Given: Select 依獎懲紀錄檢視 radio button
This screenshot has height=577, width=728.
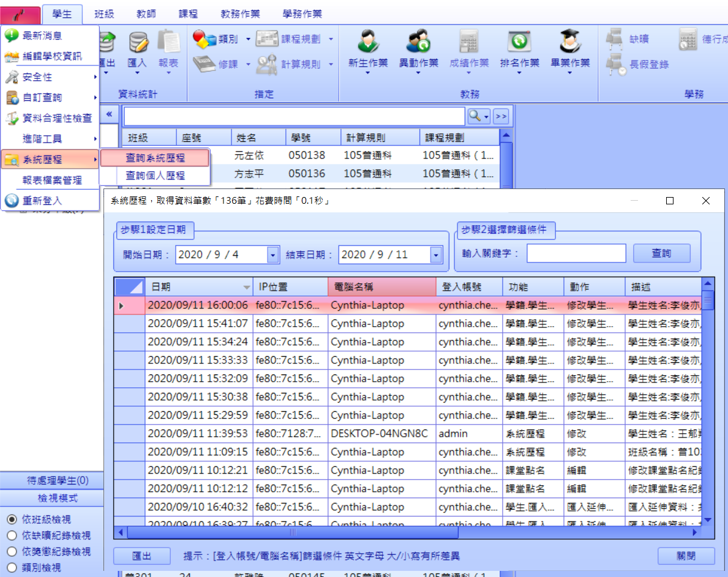Looking at the screenshot, I should point(12,551).
